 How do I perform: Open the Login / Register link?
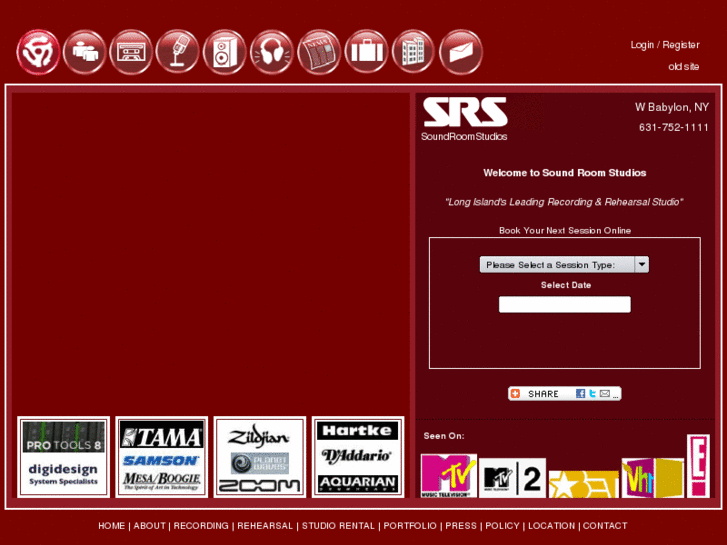[x=664, y=45]
